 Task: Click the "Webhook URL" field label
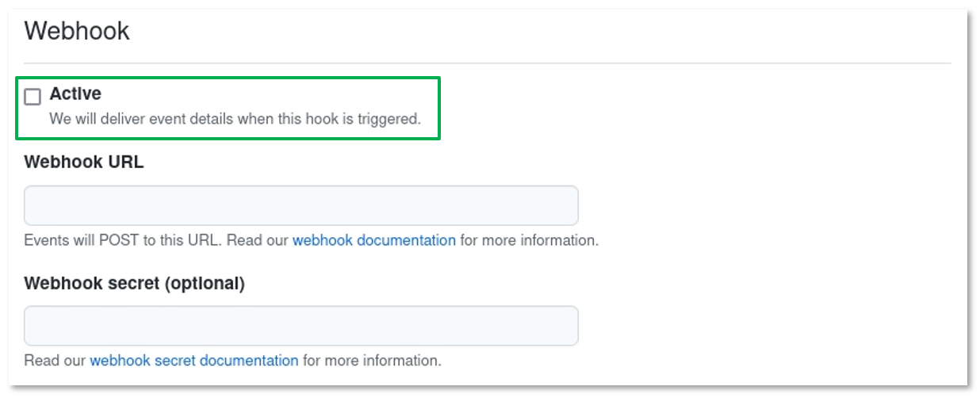84,163
